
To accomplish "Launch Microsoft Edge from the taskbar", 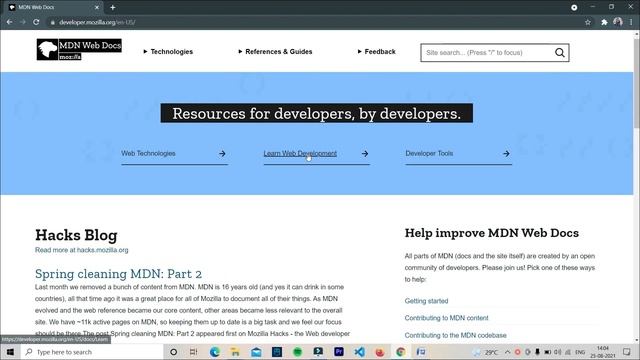I will [215, 352].
